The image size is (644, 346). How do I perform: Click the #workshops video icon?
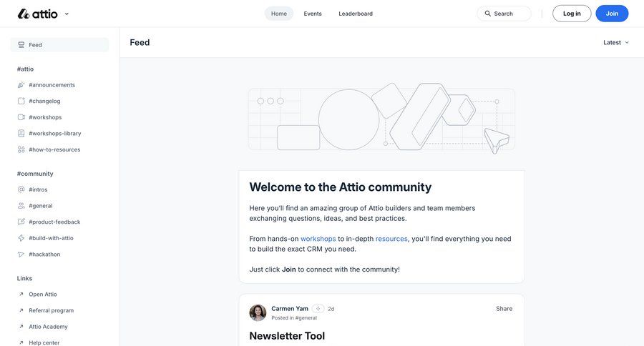click(21, 117)
